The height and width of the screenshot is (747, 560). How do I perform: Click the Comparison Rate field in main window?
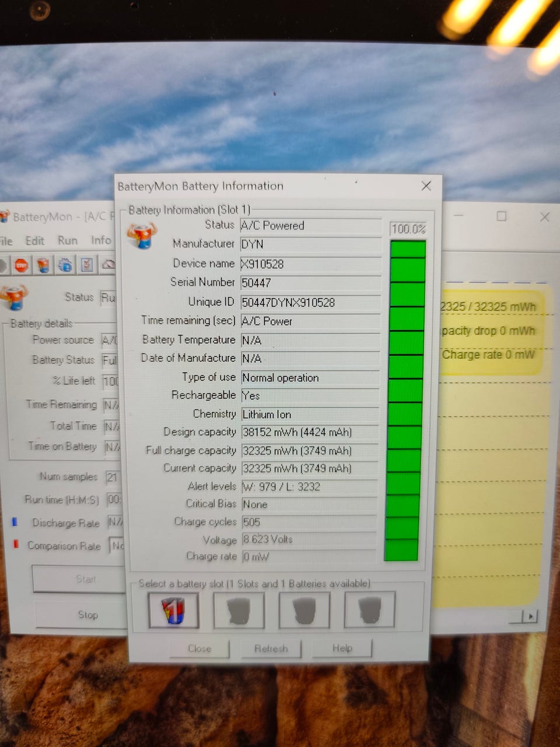117,546
